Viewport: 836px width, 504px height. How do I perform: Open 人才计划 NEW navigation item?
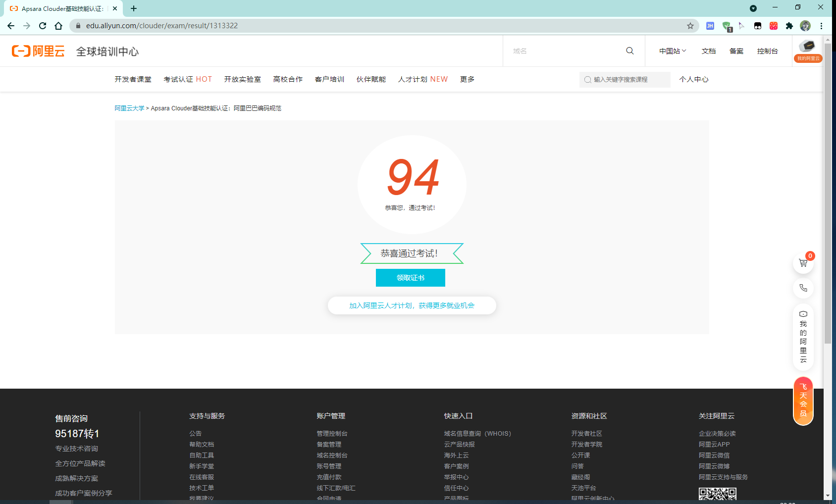pyautogui.click(x=423, y=79)
